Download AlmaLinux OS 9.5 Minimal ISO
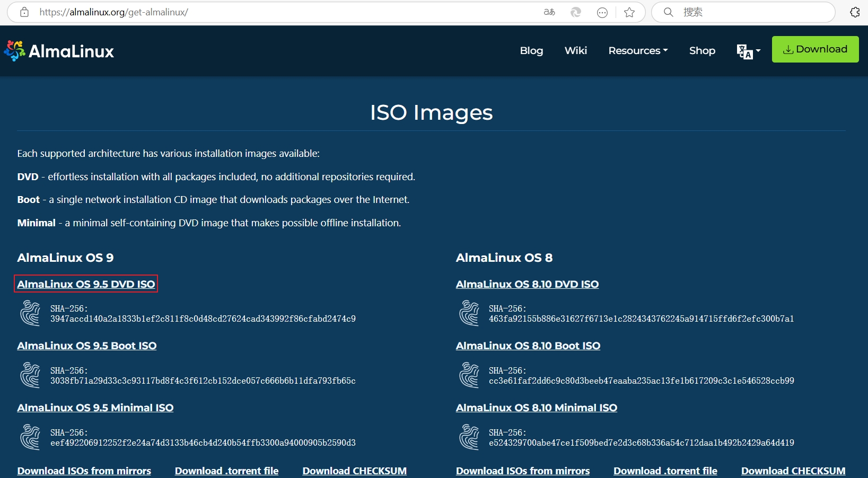868x478 pixels. point(95,408)
